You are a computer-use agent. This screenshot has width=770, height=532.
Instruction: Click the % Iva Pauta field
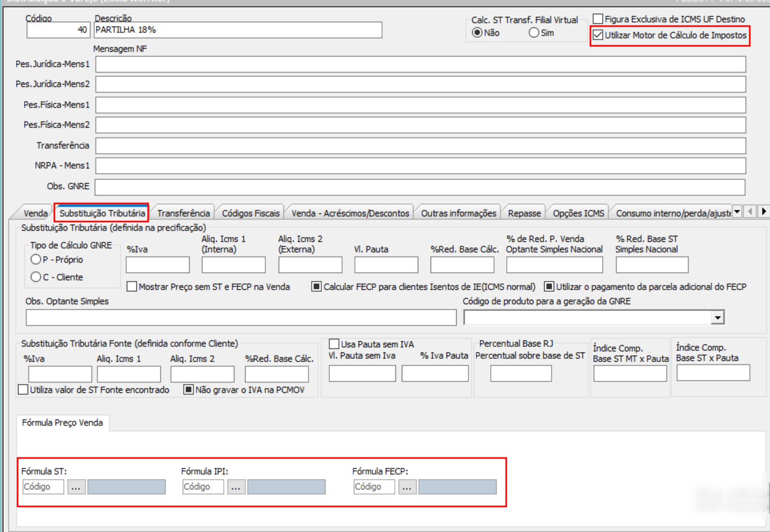(x=435, y=374)
